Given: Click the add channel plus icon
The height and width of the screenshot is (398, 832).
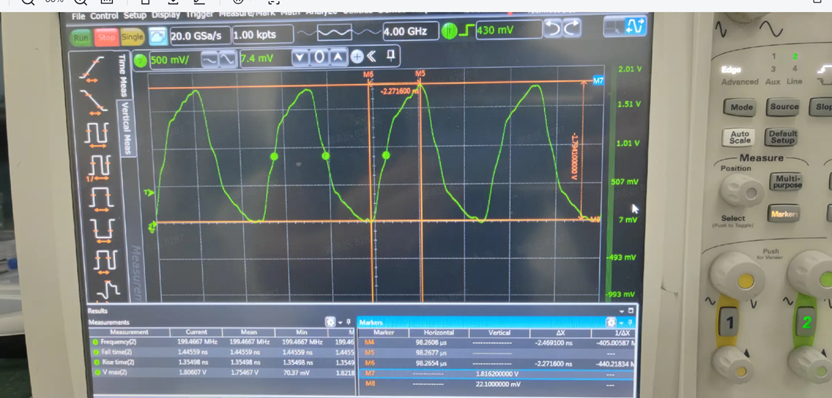Looking at the screenshot, I should click(357, 57).
